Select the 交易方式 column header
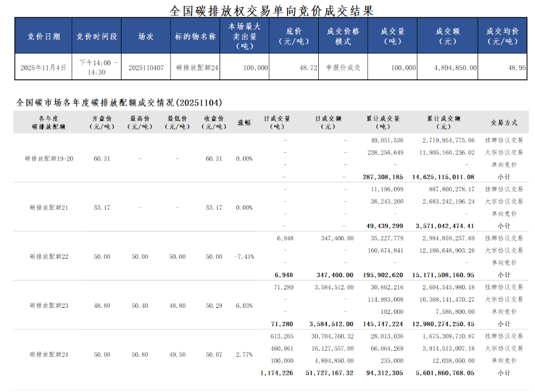The image size is (535, 392). tap(504, 123)
